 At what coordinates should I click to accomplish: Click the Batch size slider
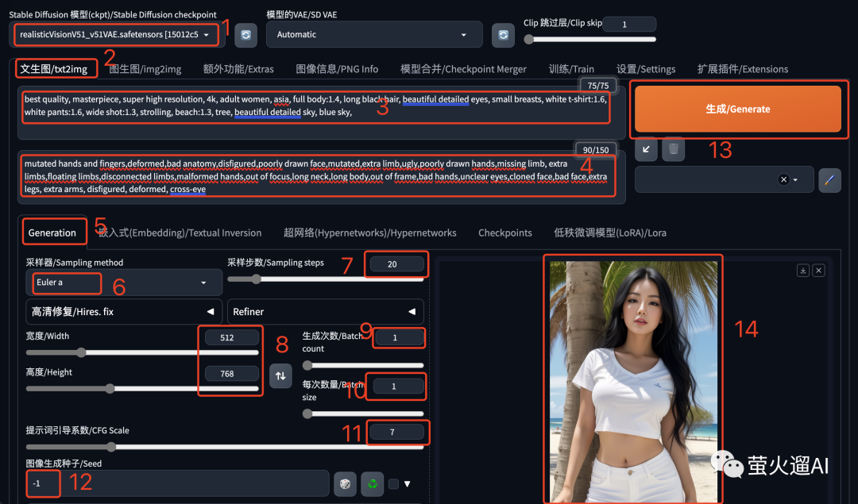[363, 414]
